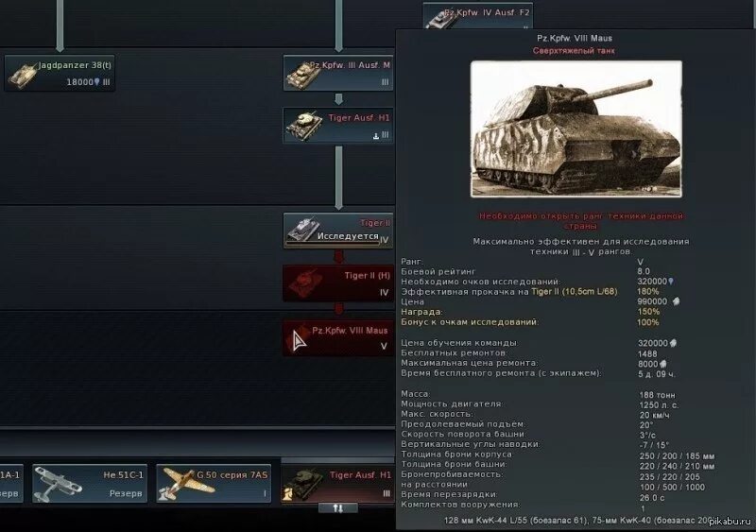Click the Maus tank photo thumbnail

(576, 129)
